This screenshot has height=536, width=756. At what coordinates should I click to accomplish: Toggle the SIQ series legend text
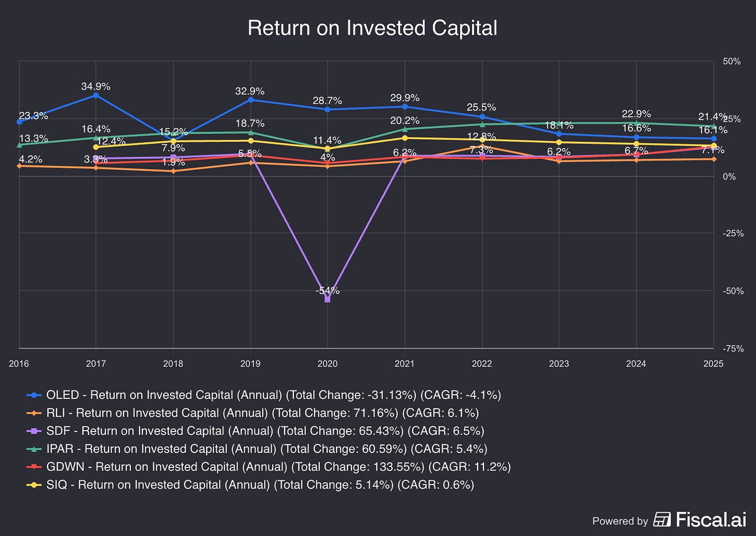click(x=260, y=485)
